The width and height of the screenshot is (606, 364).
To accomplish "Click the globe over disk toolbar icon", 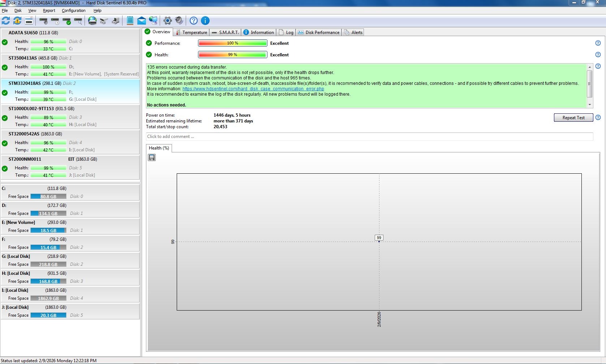I will [x=93, y=21].
